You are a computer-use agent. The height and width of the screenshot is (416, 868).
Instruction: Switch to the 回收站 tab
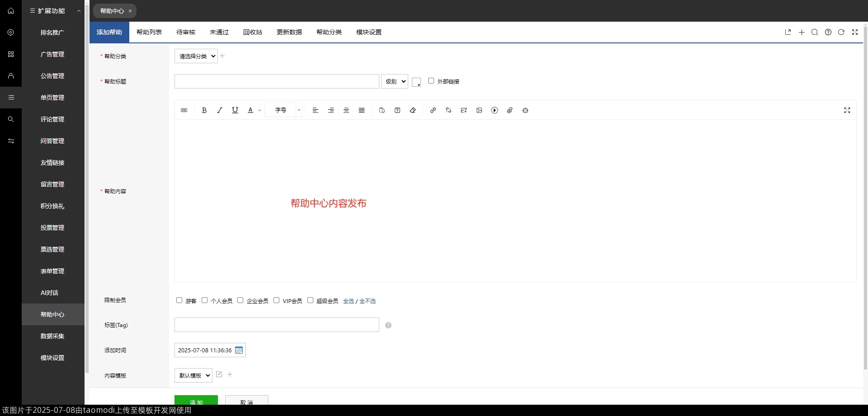252,32
